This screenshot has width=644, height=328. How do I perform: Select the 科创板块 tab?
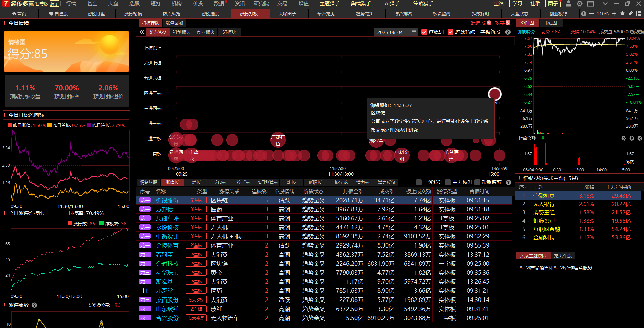pos(182,32)
